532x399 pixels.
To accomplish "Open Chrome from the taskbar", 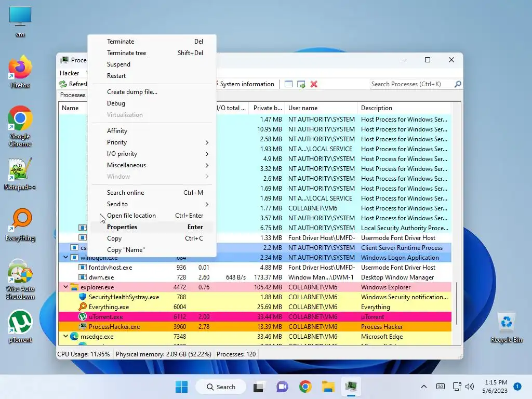I will click(x=305, y=387).
